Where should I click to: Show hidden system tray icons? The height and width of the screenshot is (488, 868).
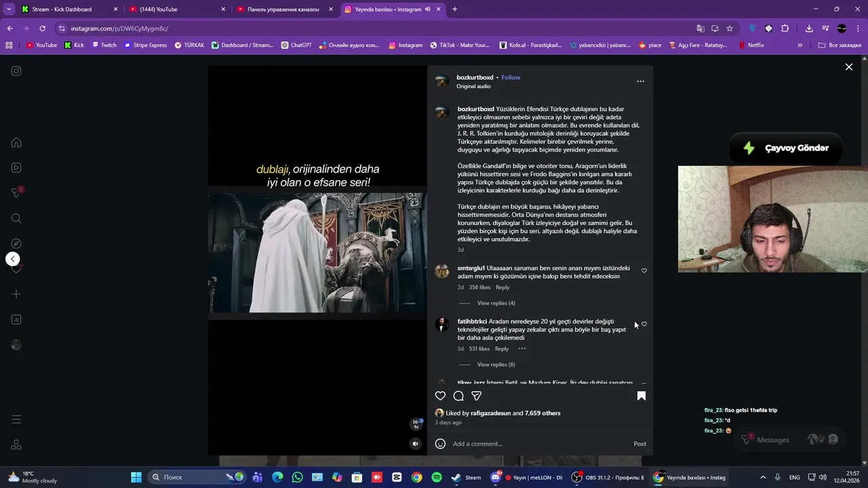(763, 477)
